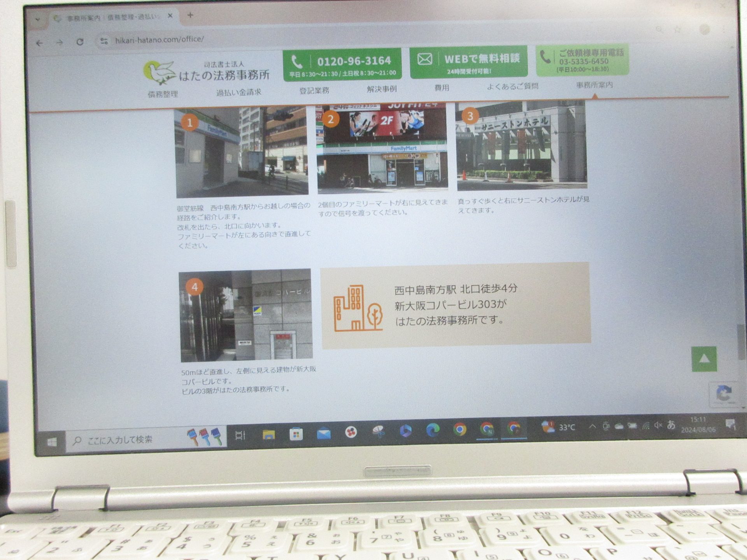Open the 15:11 clock and date

698,425
